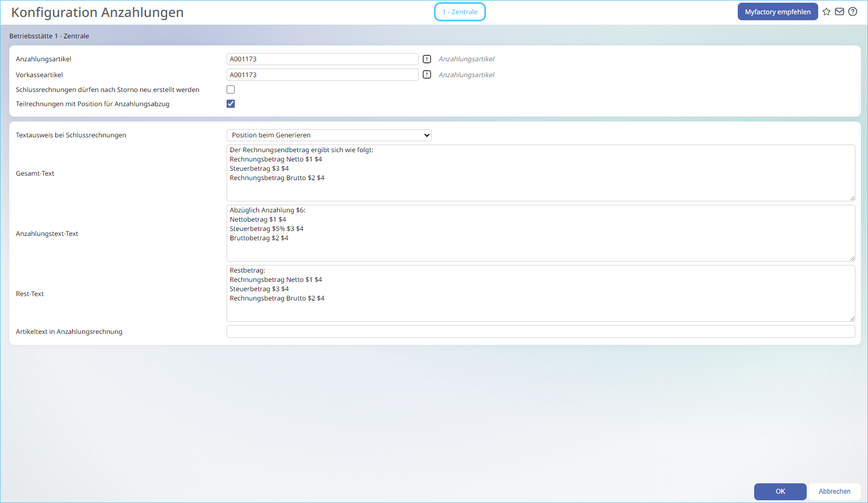This screenshot has height=503, width=868.
Task: Click info icon beside Vorkasseartikel field
Action: (427, 75)
